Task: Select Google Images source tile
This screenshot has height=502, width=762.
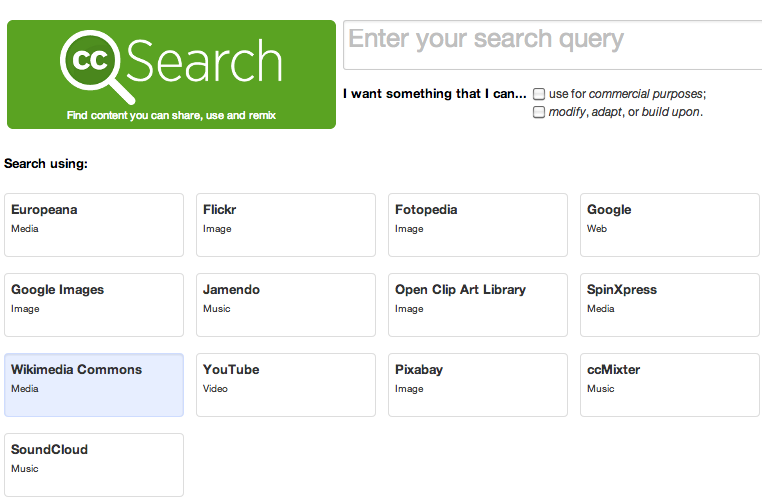Action: (x=94, y=305)
